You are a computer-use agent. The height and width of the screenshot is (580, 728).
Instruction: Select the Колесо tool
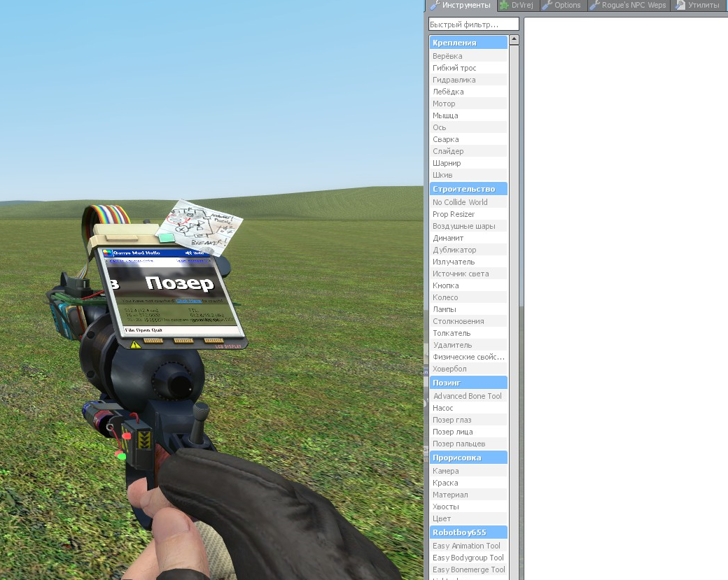pos(468,297)
